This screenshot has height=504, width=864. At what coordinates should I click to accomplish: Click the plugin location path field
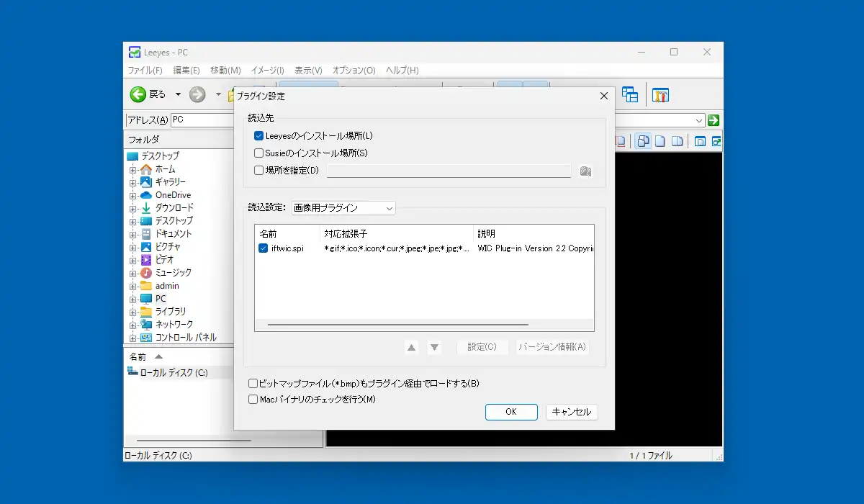(449, 171)
